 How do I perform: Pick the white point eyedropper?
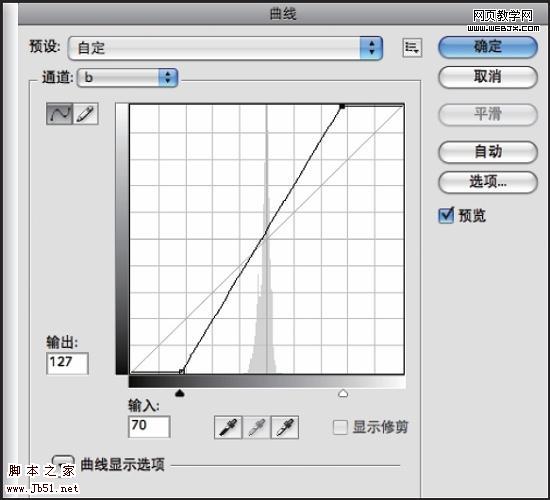pos(284,427)
